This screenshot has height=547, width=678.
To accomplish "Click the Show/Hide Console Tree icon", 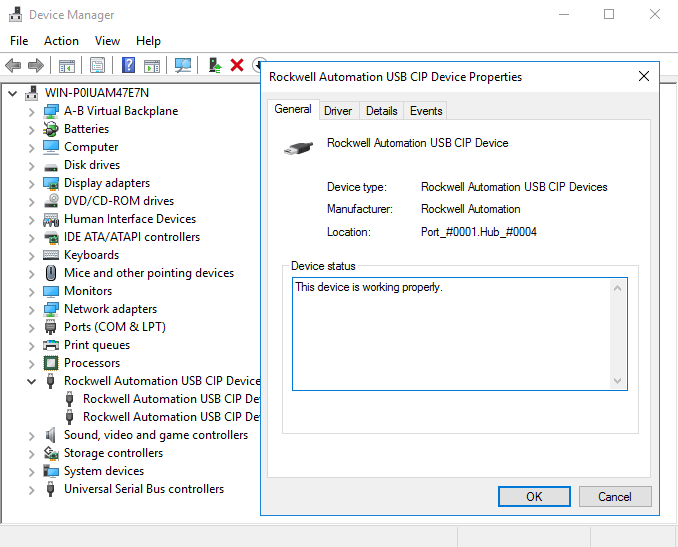I will coord(67,65).
